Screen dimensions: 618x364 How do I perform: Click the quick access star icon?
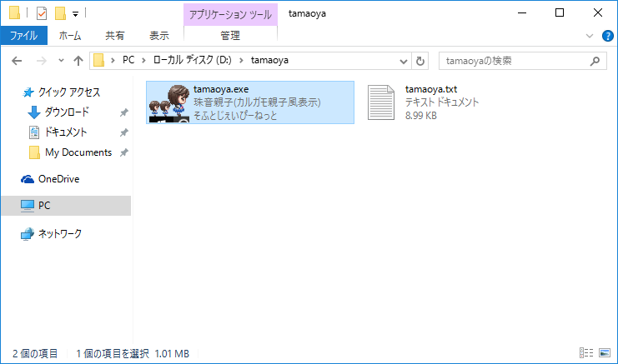click(28, 92)
